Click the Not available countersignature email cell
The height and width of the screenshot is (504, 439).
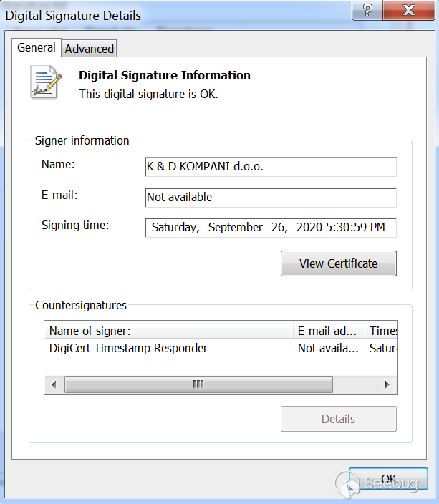pyautogui.click(x=328, y=349)
